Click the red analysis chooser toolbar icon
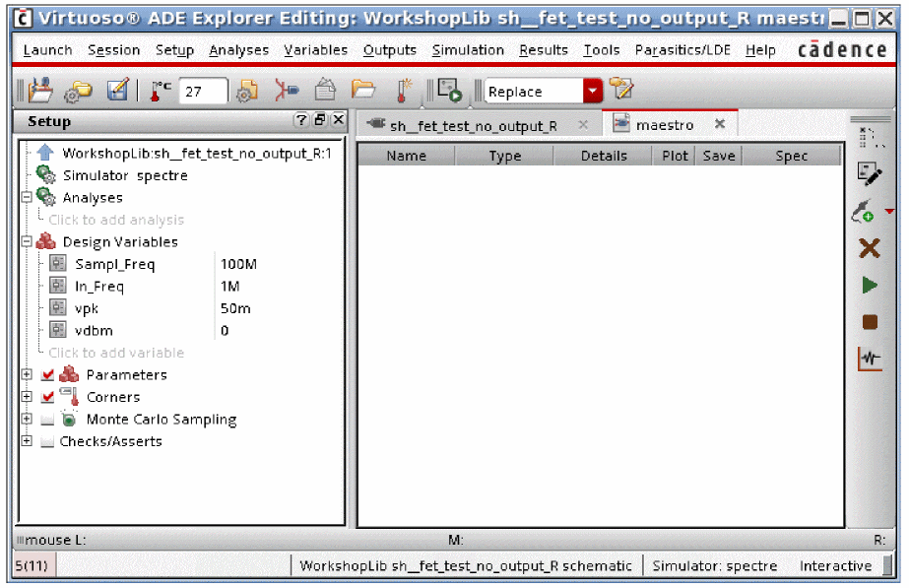Screen dimensions: 909x588 tap(287, 91)
